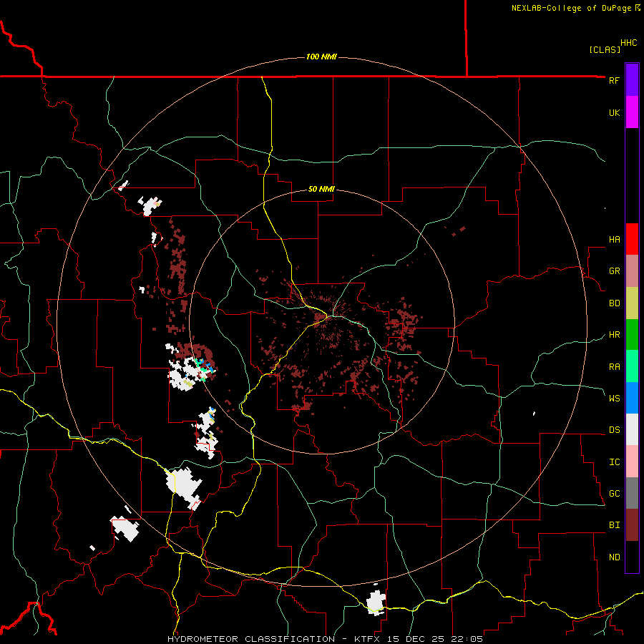This screenshot has width=644, height=644.
Task: Click the HHC product label
Action: [628, 43]
